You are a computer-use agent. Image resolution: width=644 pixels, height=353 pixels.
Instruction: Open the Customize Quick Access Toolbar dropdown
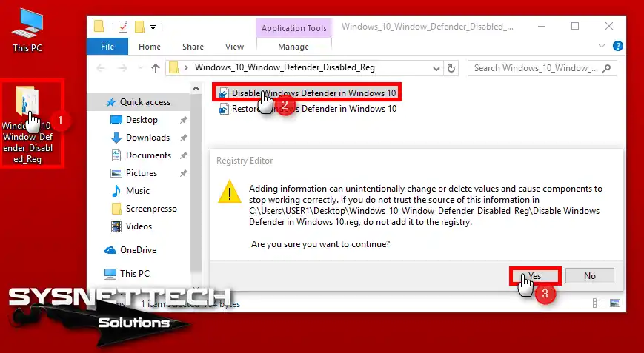coord(153,27)
